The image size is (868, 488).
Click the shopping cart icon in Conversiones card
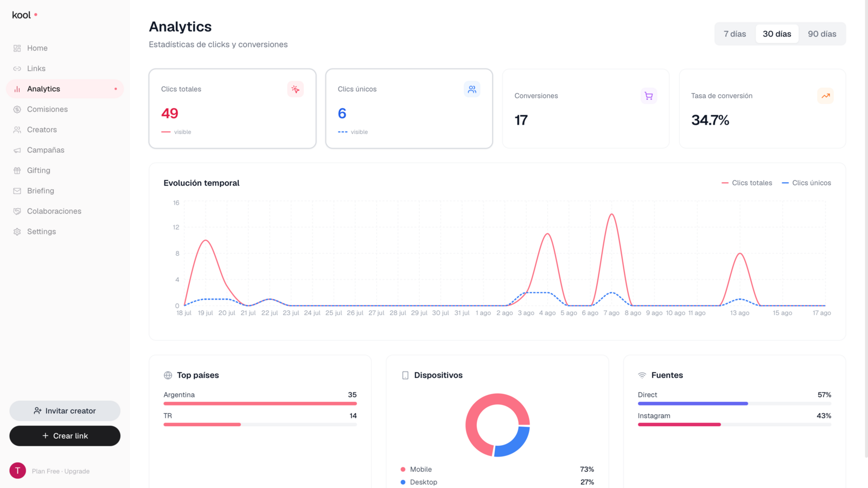click(648, 96)
